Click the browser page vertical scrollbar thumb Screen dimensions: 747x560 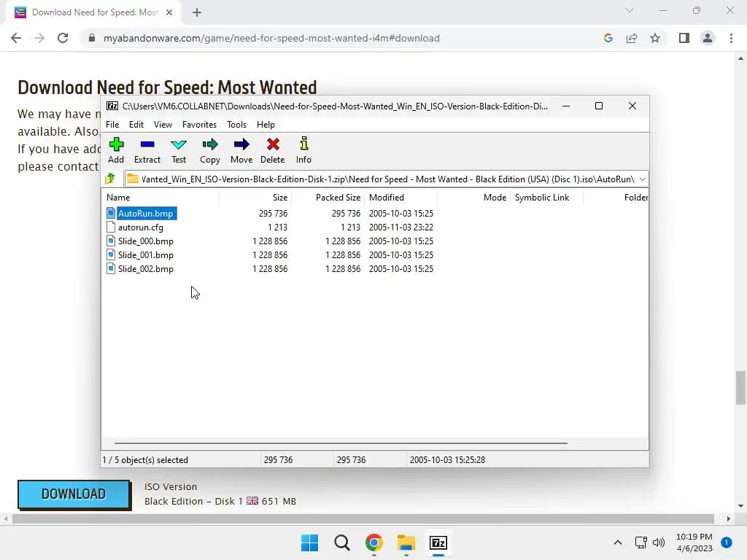click(x=740, y=388)
